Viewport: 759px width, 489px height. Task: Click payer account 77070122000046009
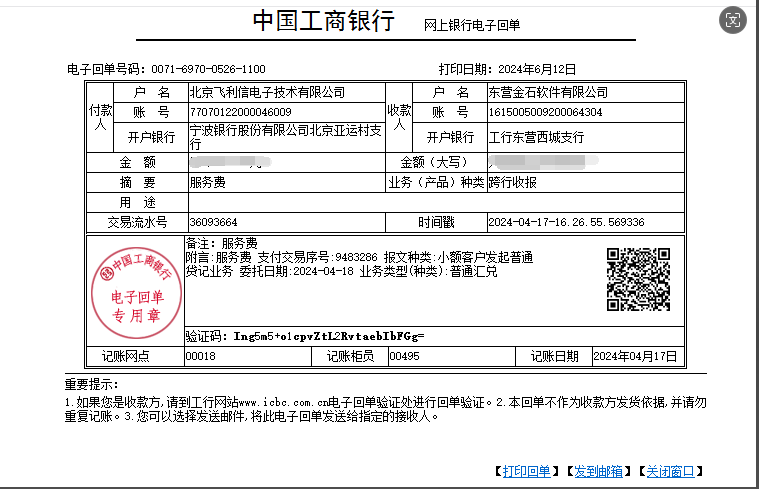click(x=241, y=112)
